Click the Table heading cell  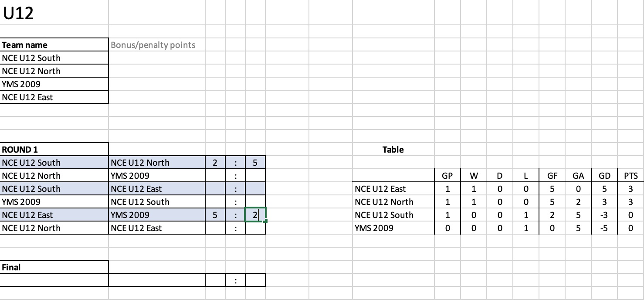coord(393,150)
